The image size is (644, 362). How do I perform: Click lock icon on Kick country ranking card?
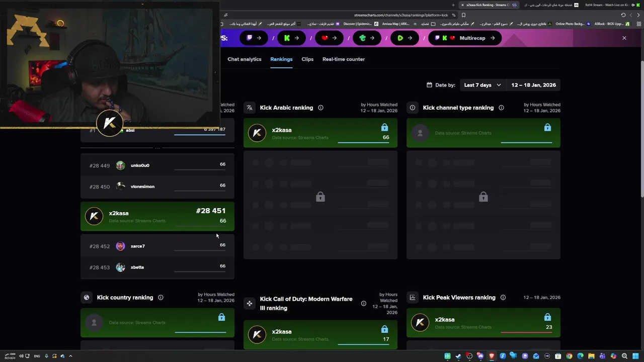click(x=221, y=317)
